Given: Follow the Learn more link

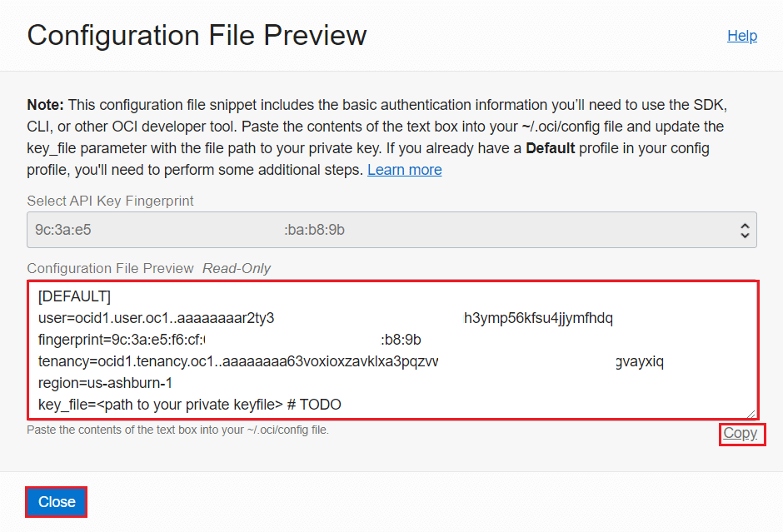Looking at the screenshot, I should click(x=405, y=170).
